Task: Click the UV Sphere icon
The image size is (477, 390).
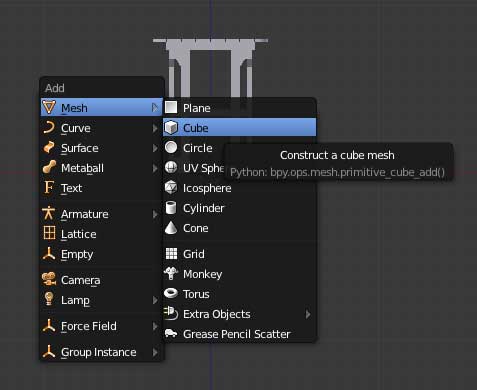Action: 171,167
